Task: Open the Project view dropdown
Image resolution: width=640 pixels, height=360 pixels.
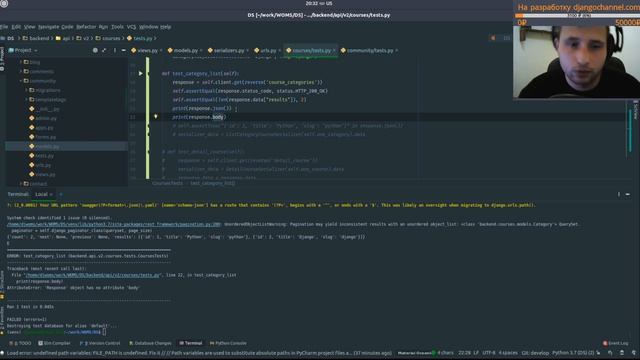Action: point(23,50)
